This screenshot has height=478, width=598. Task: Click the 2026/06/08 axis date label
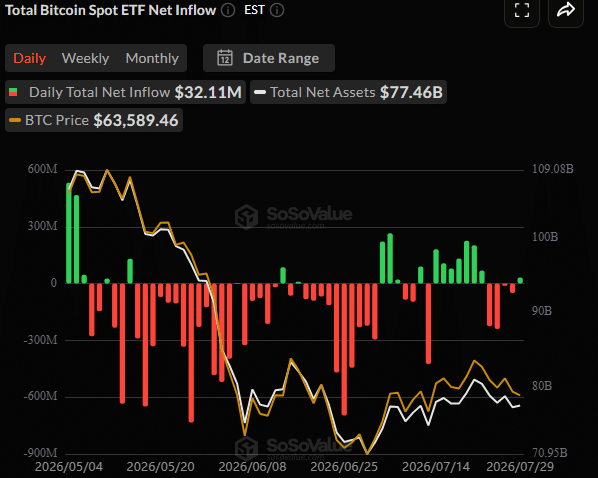252,467
